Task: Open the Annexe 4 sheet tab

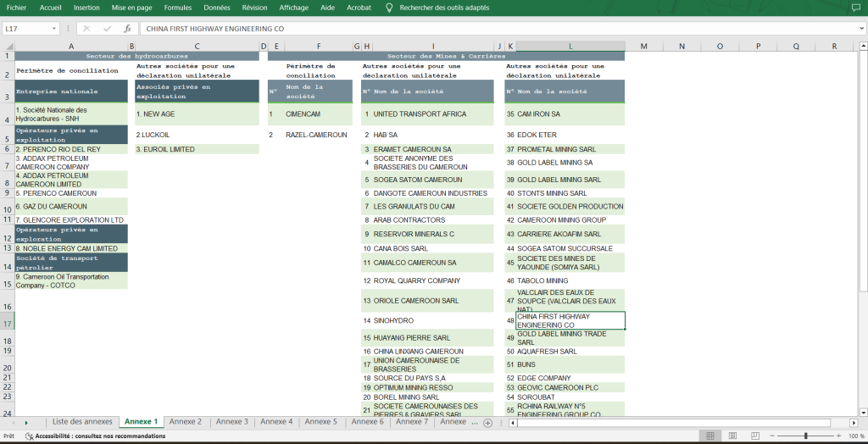Action: pyautogui.click(x=276, y=422)
